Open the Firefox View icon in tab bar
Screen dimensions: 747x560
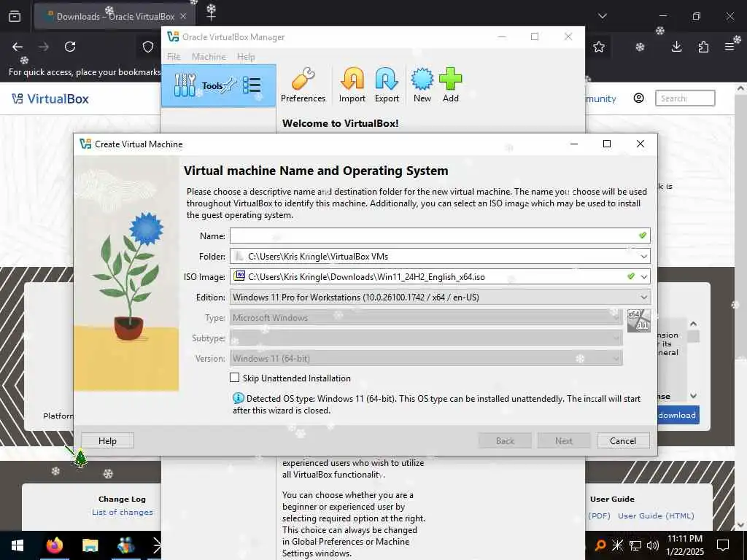coord(15,16)
